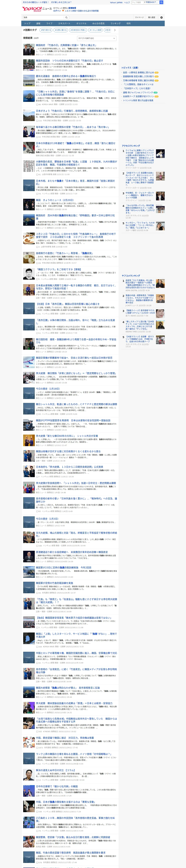Click the ログイン link

click(57, 11)
